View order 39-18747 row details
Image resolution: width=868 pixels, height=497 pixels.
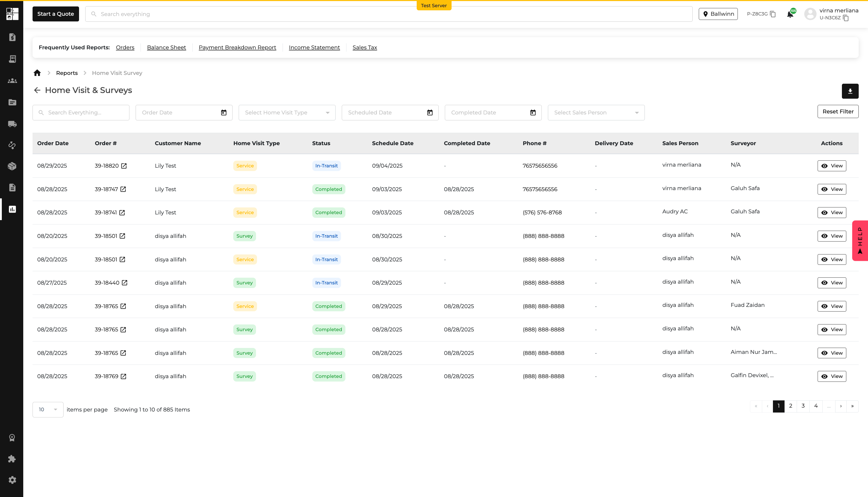tap(832, 189)
